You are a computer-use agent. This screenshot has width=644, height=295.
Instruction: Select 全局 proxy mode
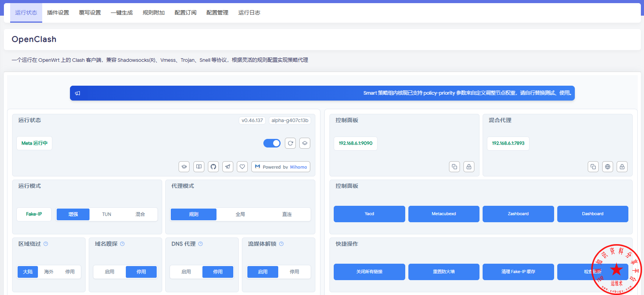[x=240, y=214]
